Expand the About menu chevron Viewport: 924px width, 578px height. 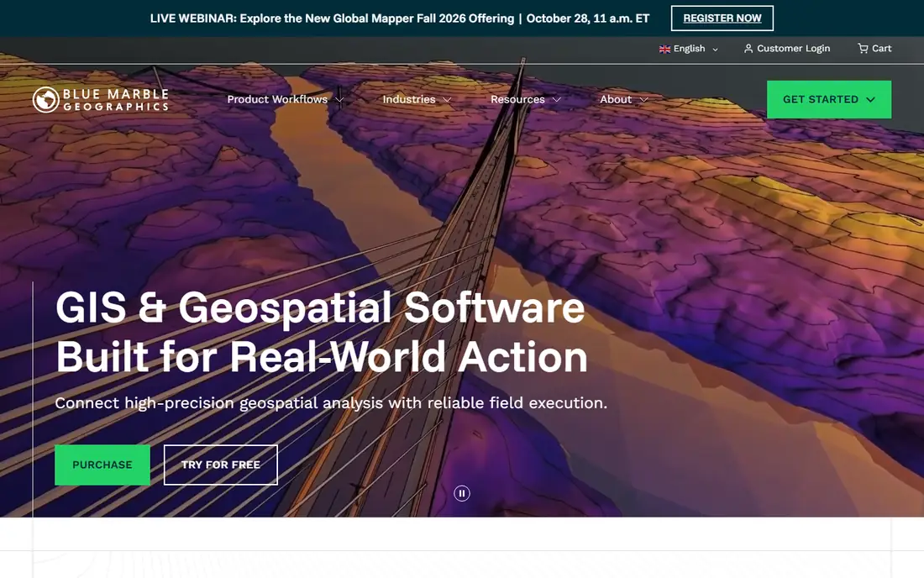coord(644,100)
